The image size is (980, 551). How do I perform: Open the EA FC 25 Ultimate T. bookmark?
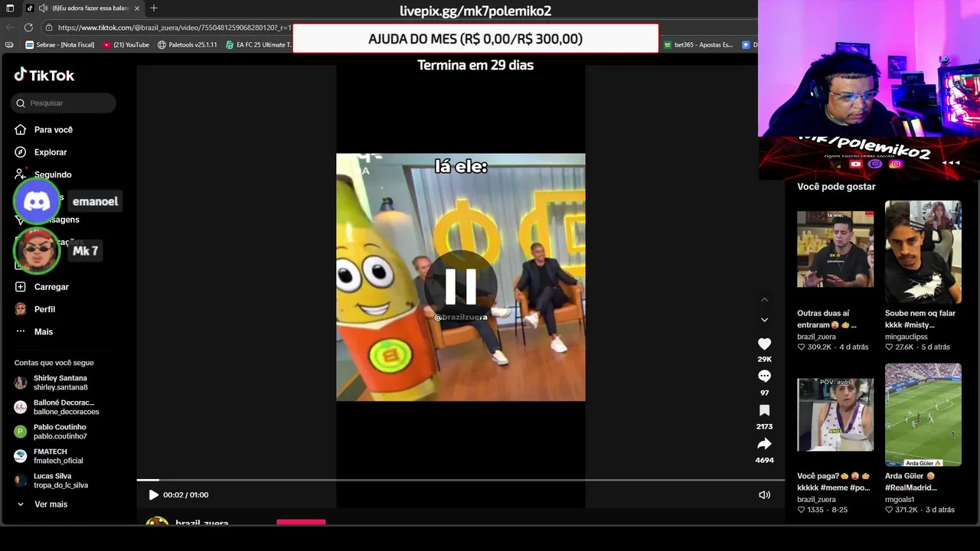[x=258, y=45]
